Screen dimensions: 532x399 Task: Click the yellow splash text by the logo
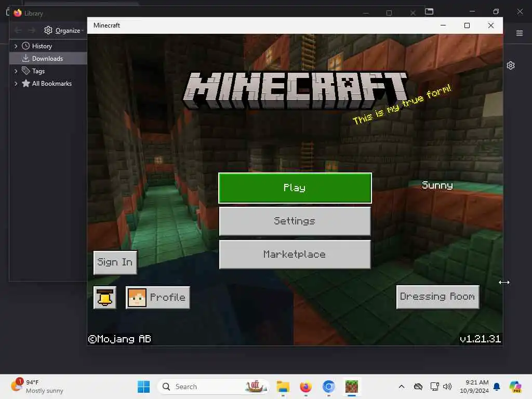click(x=402, y=104)
